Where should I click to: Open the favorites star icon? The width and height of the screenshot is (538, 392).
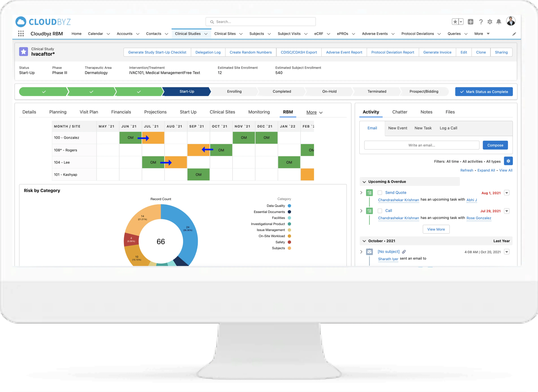tap(455, 22)
